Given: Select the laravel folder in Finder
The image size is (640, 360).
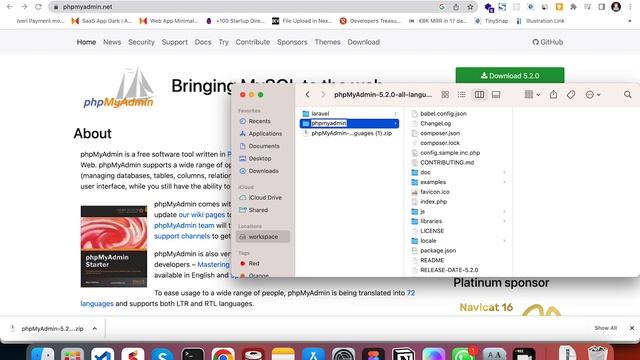Looking at the screenshot, I should [349, 113].
